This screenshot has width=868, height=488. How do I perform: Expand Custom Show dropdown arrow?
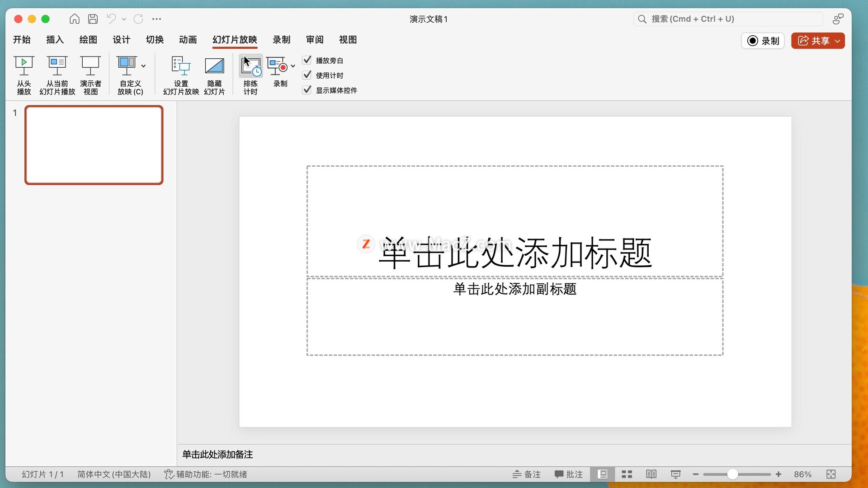(x=143, y=66)
